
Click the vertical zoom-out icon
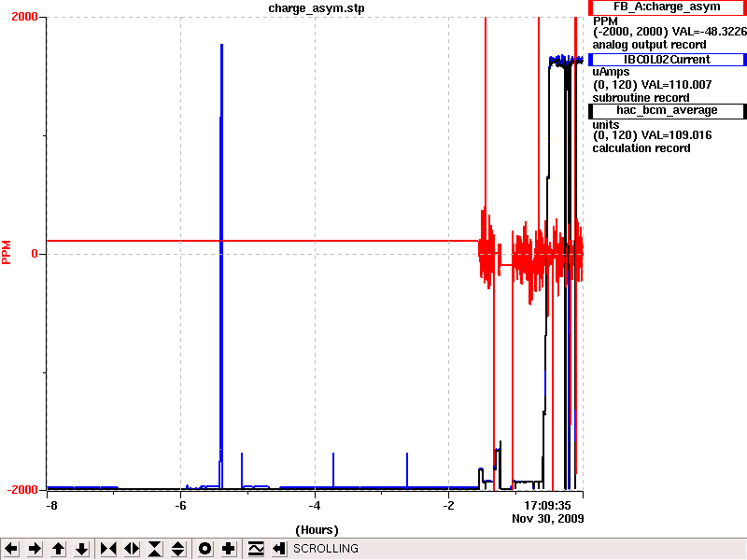[x=178, y=549]
